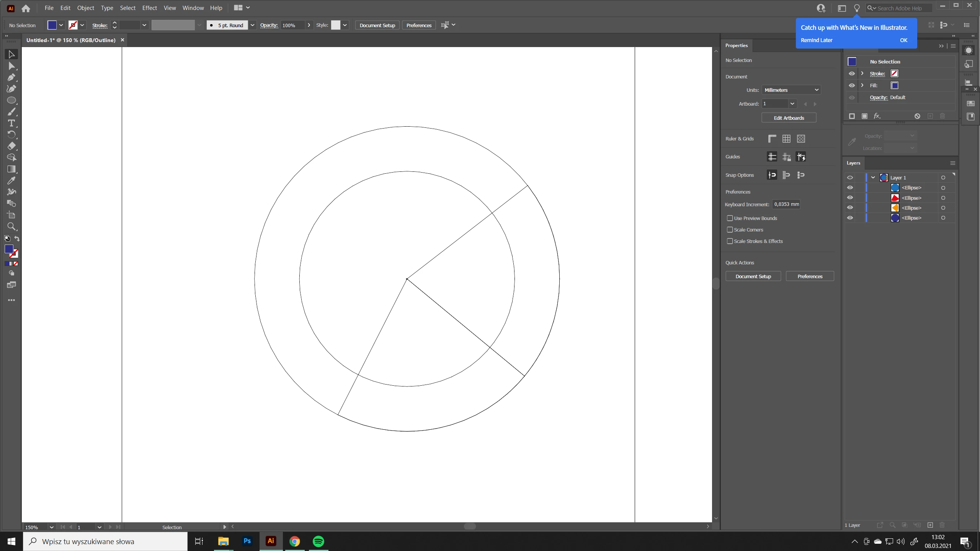
Task: Select the Pen tool
Action: 11,77
